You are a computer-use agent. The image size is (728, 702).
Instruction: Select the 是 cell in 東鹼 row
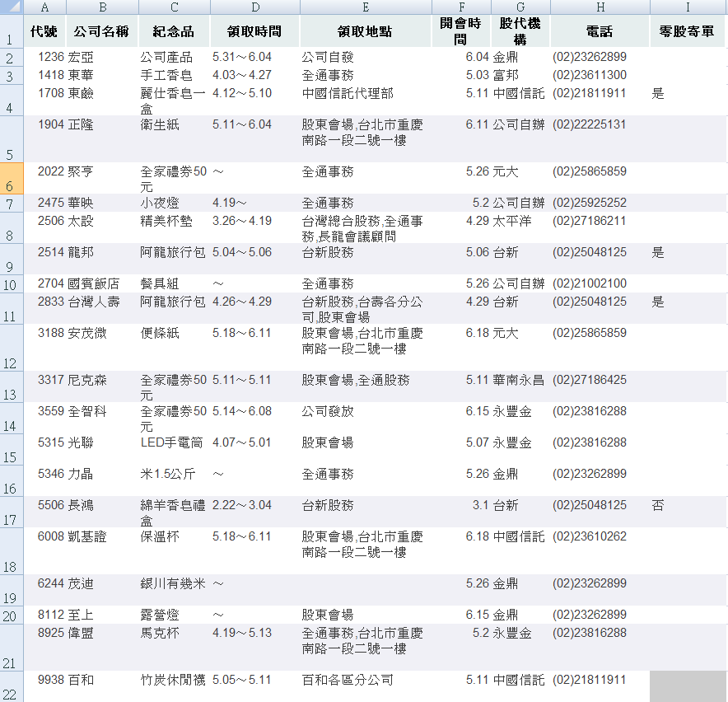(687, 100)
